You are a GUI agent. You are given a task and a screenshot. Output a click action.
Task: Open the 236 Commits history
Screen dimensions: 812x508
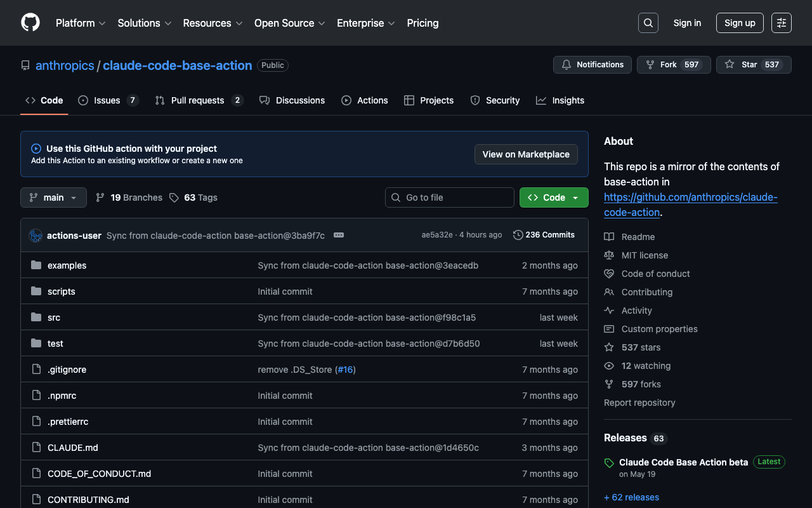click(x=544, y=235)
